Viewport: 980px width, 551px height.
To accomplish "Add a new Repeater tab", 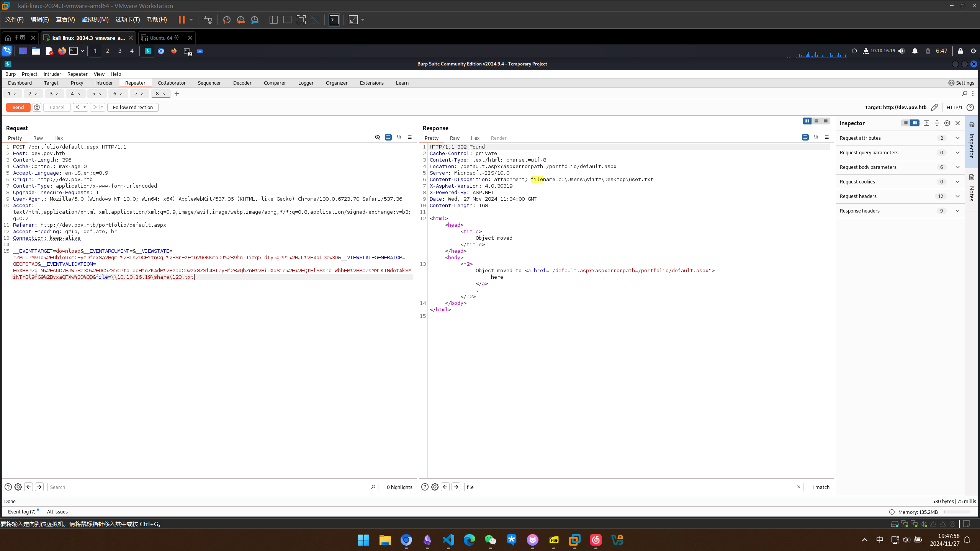I will [177, 93].
